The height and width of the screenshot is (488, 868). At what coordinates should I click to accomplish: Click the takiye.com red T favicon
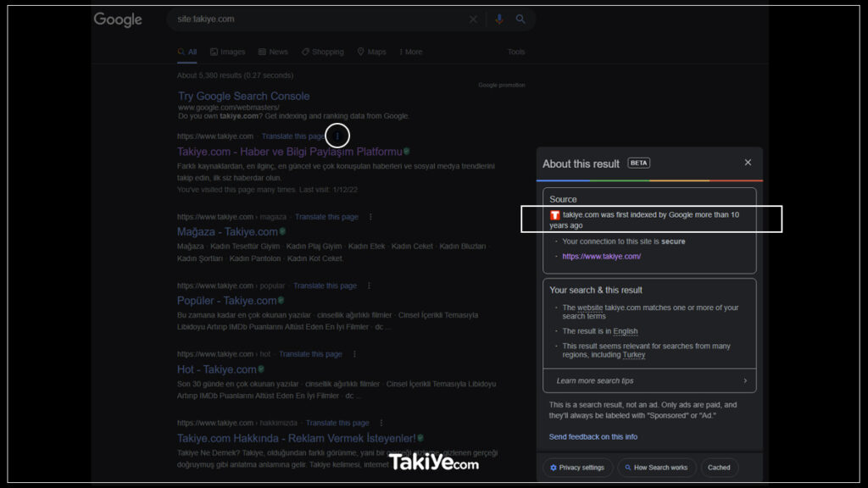pos(554,215)
